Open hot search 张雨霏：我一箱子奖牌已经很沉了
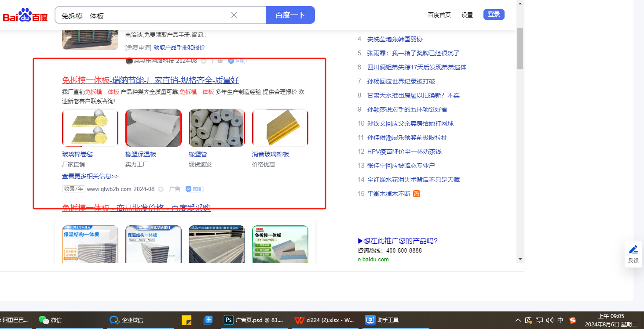This screenshot has width=644, height=329. (x=413, y=53)
